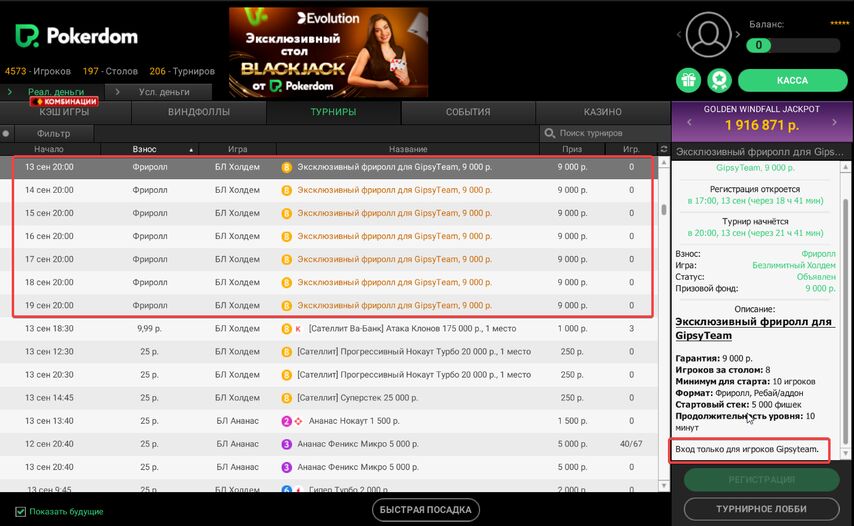The width and height of the screenshot is (854, 526).
Task: Click the green star badge icon
Action: [719, 81]
